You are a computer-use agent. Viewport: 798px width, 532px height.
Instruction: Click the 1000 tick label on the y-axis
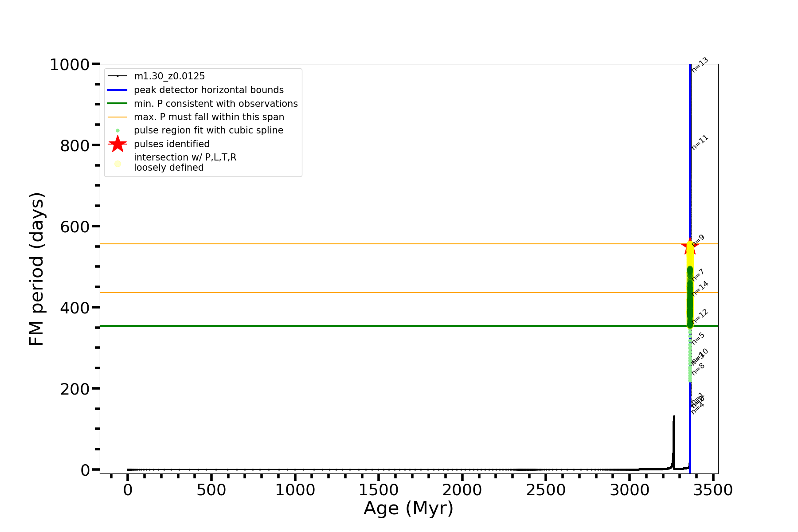[x=70, y=65]
